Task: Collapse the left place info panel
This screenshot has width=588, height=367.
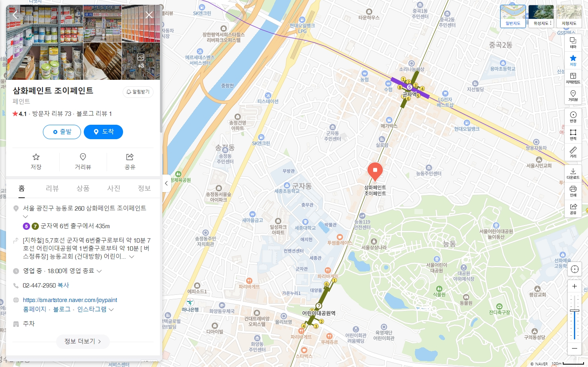Action: coord(166,183)
